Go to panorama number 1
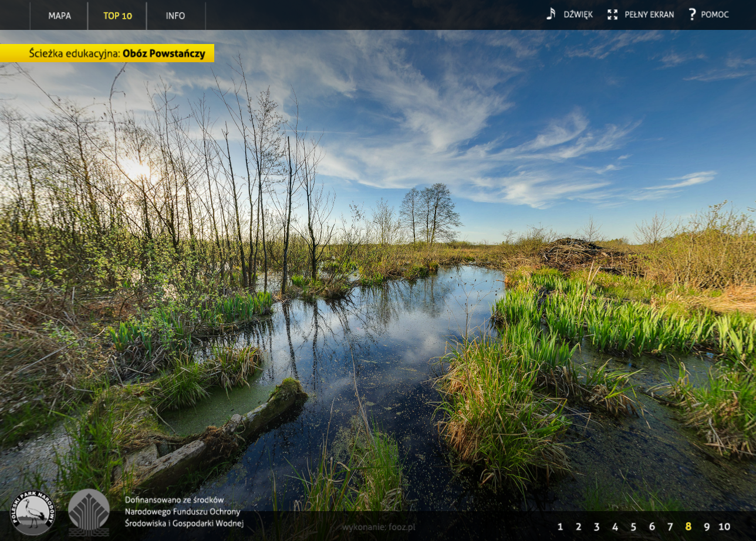 click(x=560, y=527)
